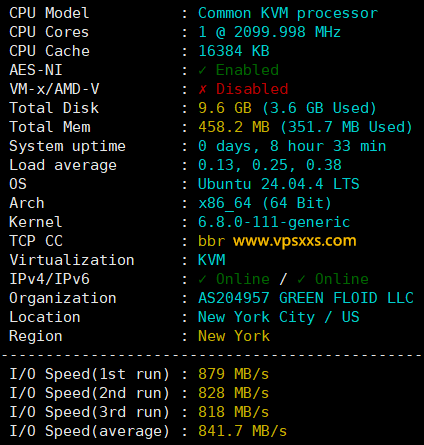Viewport: 424px width, 445px height.
Task: Select the 'x86_64 (64 Bit)' value
Action: pyautogui.click(x=265, y=204)
